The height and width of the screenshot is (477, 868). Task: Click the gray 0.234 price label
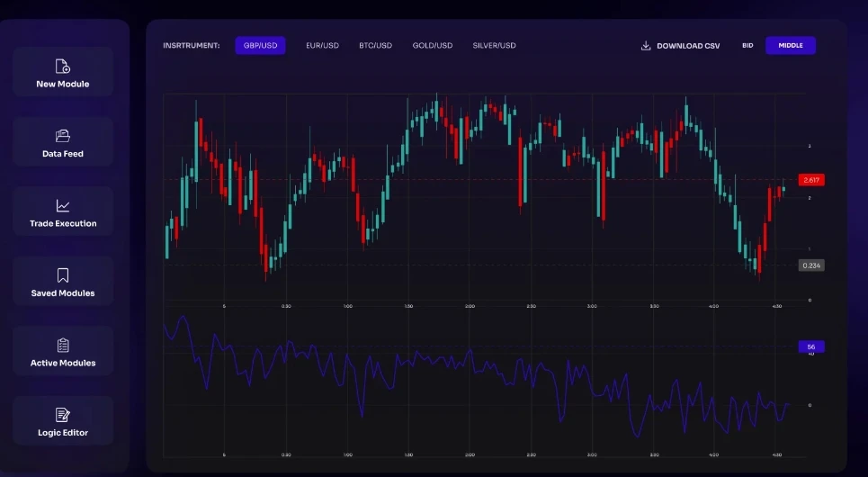[810, 265]
